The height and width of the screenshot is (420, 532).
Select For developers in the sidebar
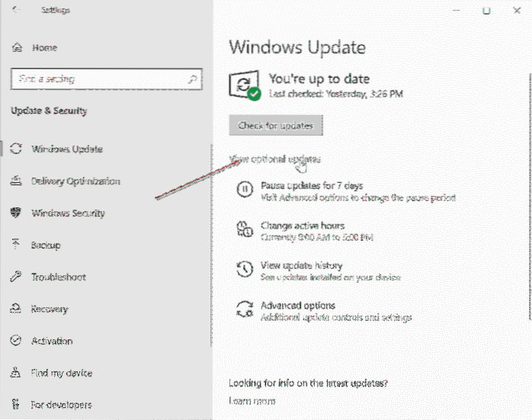61,405
